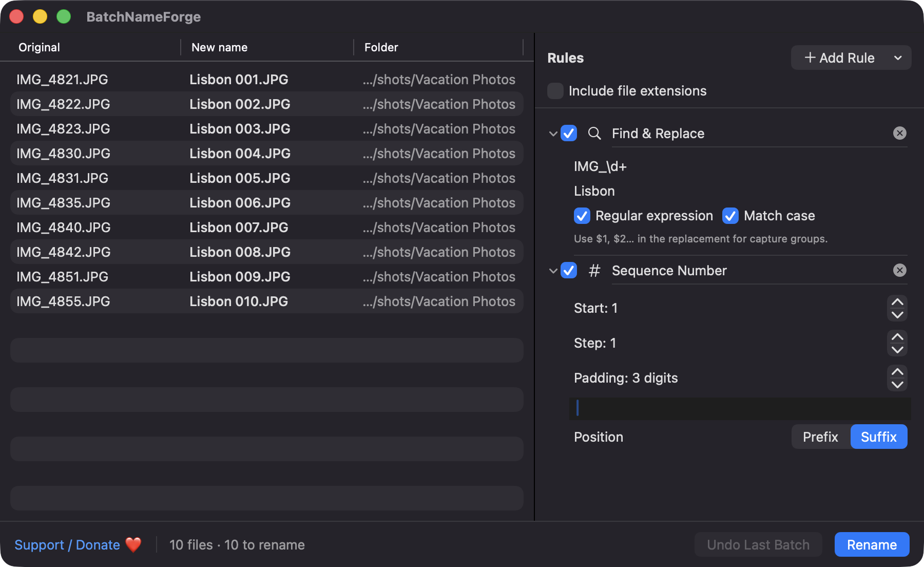The width and height of the screenshot is (924, 567).
Task: Enable Include file extensions checkbox
Action: [x=555, y=91]
